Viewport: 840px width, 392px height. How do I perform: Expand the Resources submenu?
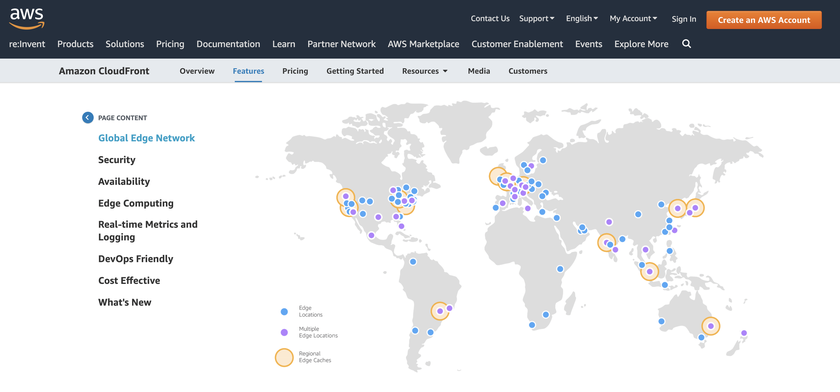click(x=425, y=71)
